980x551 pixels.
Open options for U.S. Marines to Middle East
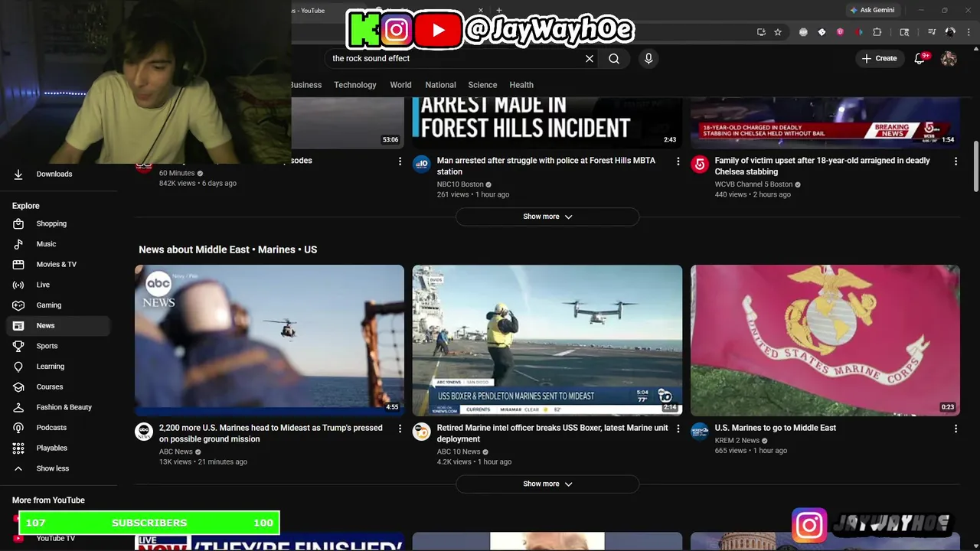pyautogui.click(x=955, y=429)
